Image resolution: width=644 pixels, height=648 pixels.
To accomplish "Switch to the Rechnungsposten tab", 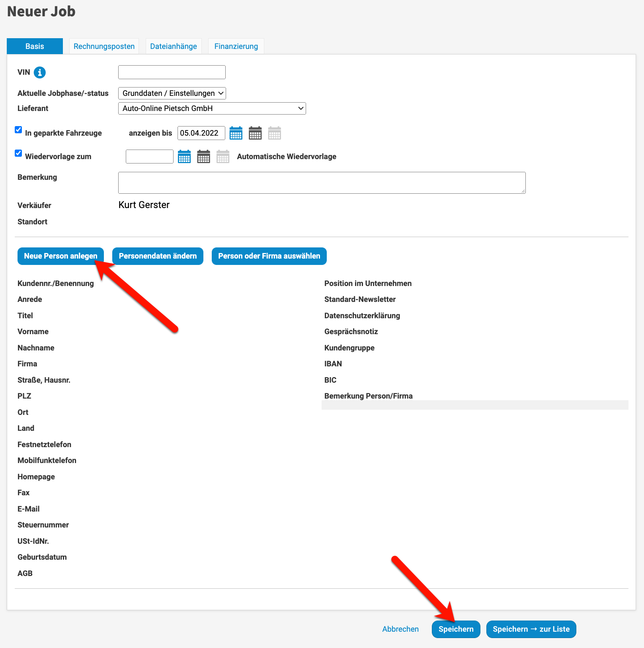I will pos(104,46).
